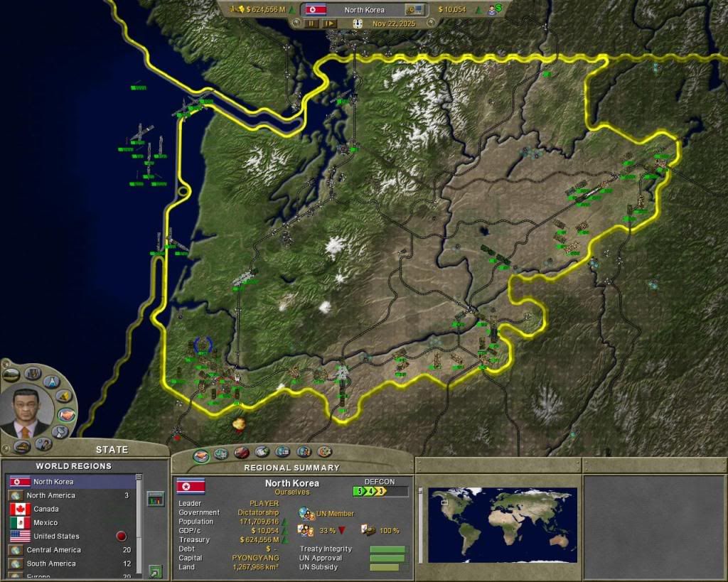Click the gold treasury icon in top bar
The height and width of the screenshot is (582, 728).
[x=237, y=9]
